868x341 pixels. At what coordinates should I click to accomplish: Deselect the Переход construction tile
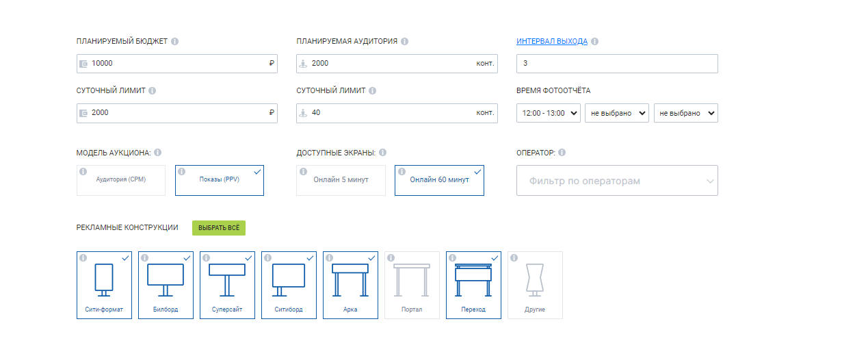click(473, 285)
